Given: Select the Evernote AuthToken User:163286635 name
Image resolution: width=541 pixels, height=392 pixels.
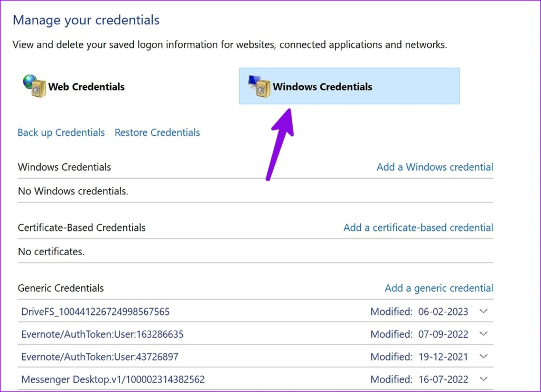Looking at the screenshot, I should point(102,334).
